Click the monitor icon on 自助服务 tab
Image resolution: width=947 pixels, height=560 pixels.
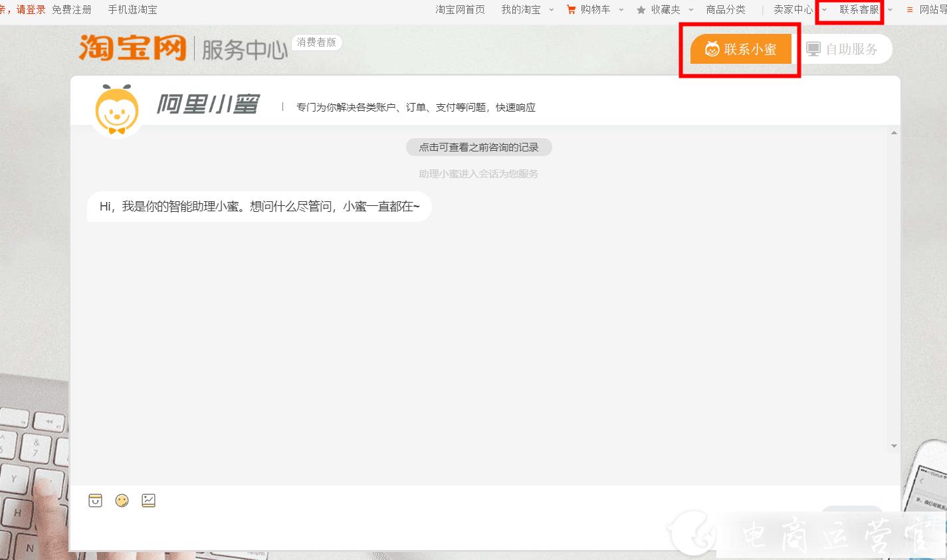coord(813,49)
